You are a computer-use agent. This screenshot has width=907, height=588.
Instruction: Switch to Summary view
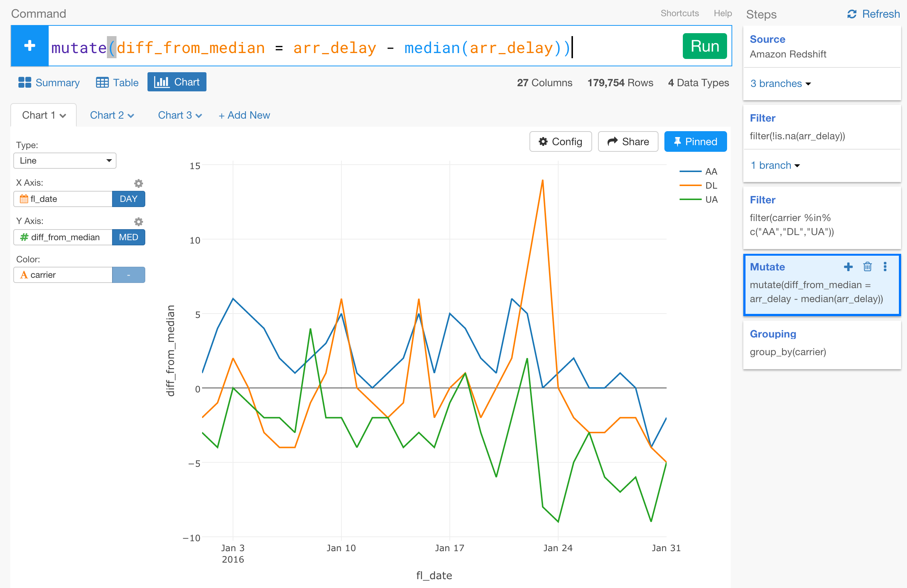49,83
